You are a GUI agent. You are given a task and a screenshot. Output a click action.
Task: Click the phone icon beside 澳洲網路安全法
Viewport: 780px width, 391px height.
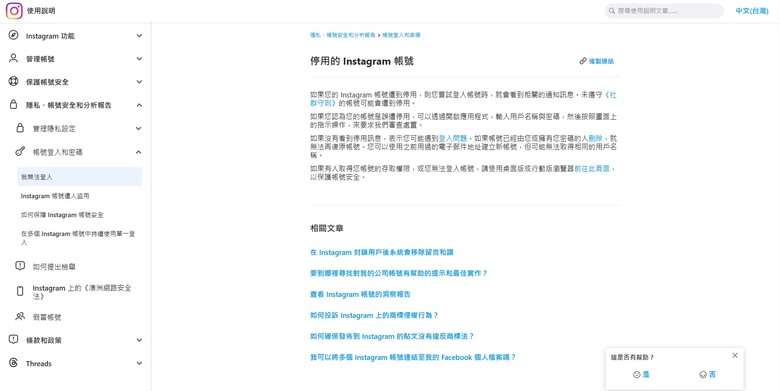[x=20, y=292]
